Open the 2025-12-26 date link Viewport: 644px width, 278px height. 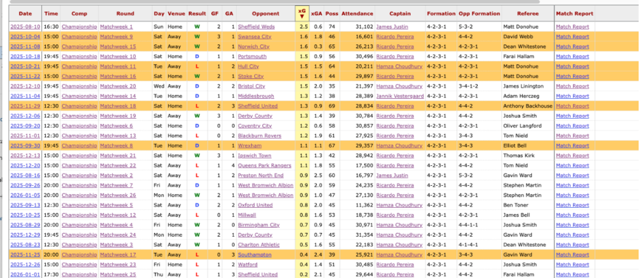(26, 264)
